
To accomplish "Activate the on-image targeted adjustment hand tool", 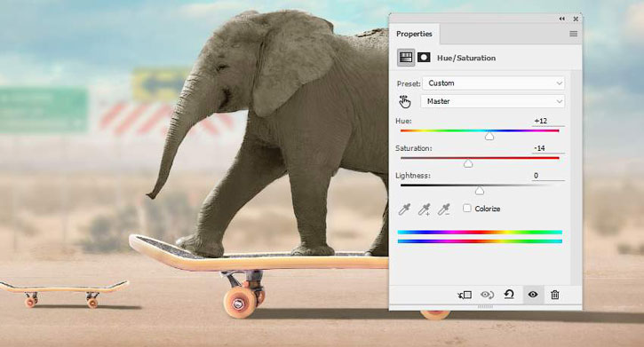I will pos(404,101).
